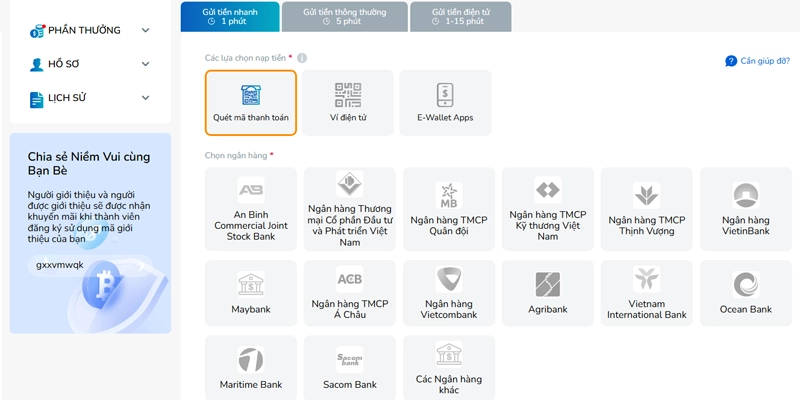
Task: Switch to Gửi tiền nhanh tab
Action: pyautogui.click(x=230, y=16)
